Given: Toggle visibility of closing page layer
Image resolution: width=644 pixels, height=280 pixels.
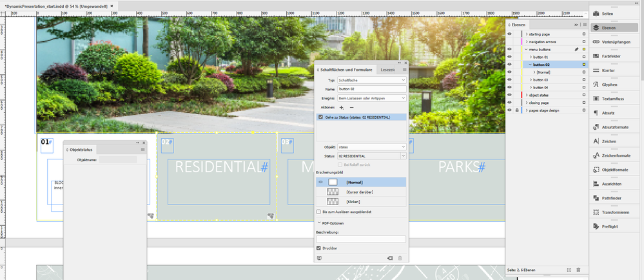Looking at the screenshot, I should (509, 103).
